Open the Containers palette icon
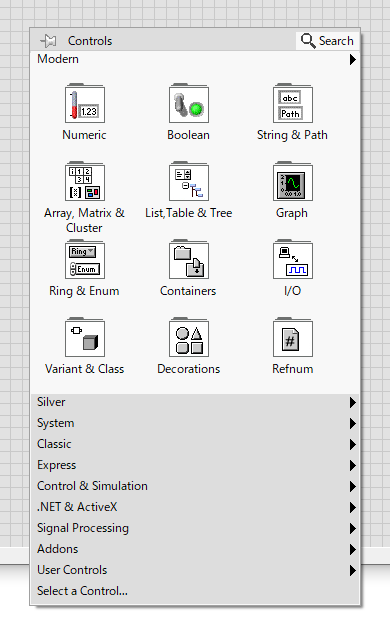Image resolution: width=390 pixels, height=639 pixels. 189,260
